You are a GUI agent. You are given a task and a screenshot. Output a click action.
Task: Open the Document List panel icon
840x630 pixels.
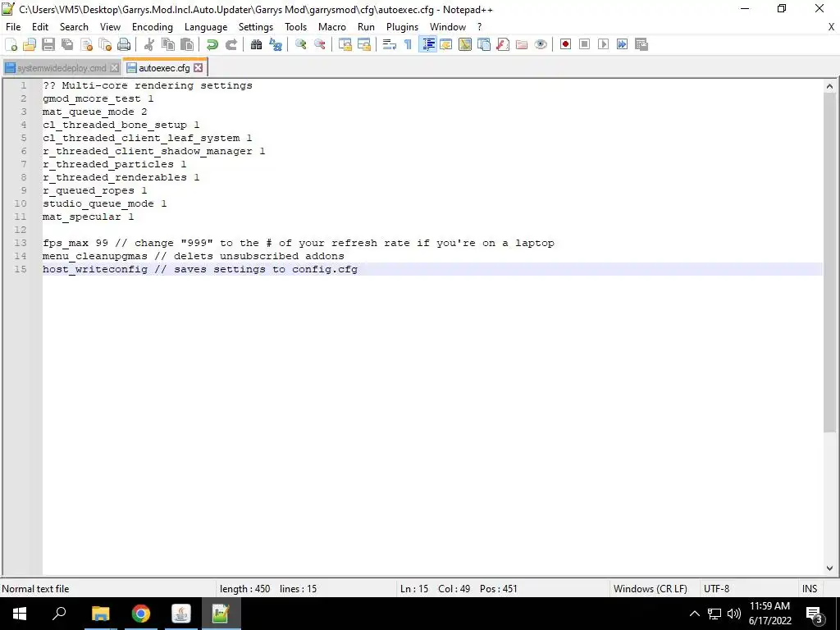click(x=484, y=44)
